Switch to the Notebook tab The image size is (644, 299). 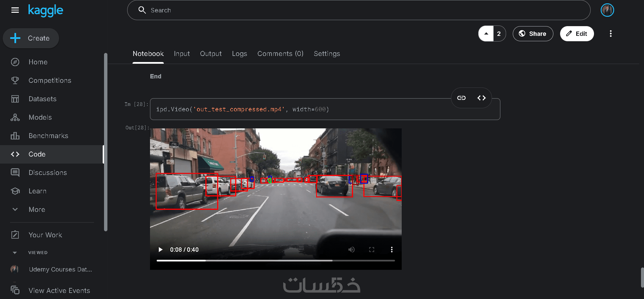[x=148, y=54]
